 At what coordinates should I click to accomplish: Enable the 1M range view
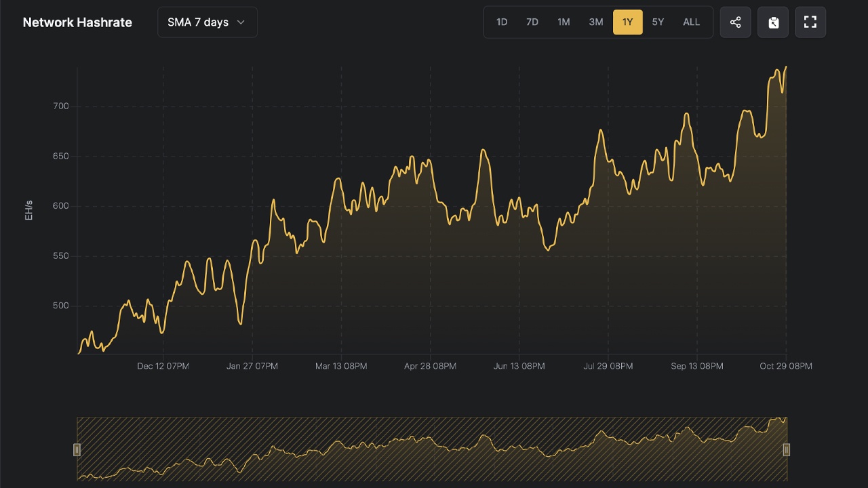coord(564,22)
